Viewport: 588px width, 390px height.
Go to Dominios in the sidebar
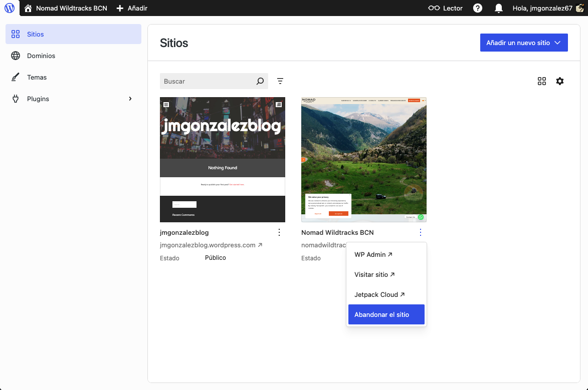tap(41, 56)
